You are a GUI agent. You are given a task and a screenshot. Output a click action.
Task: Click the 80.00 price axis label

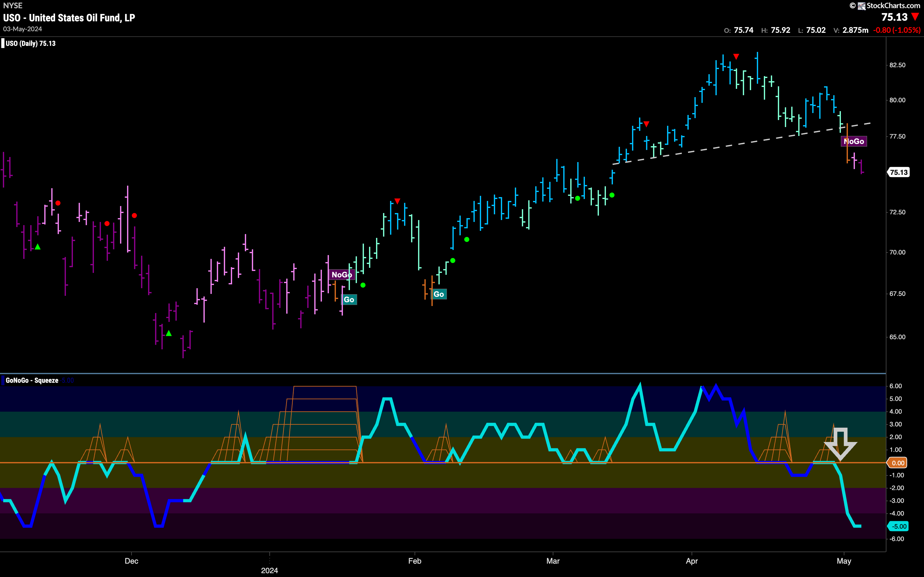897,100
